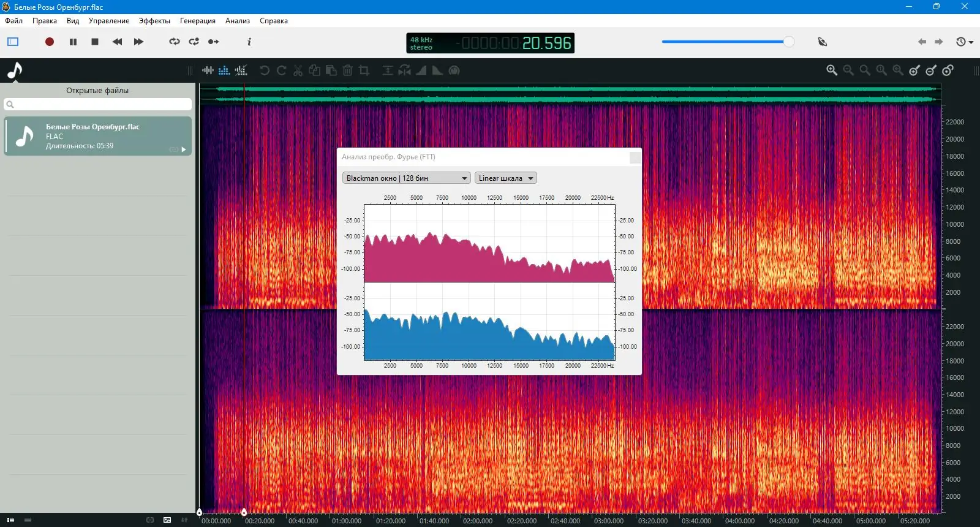Screen dimensions: 980x527
Task: Click the open files search field
Action: coord(98,104)
